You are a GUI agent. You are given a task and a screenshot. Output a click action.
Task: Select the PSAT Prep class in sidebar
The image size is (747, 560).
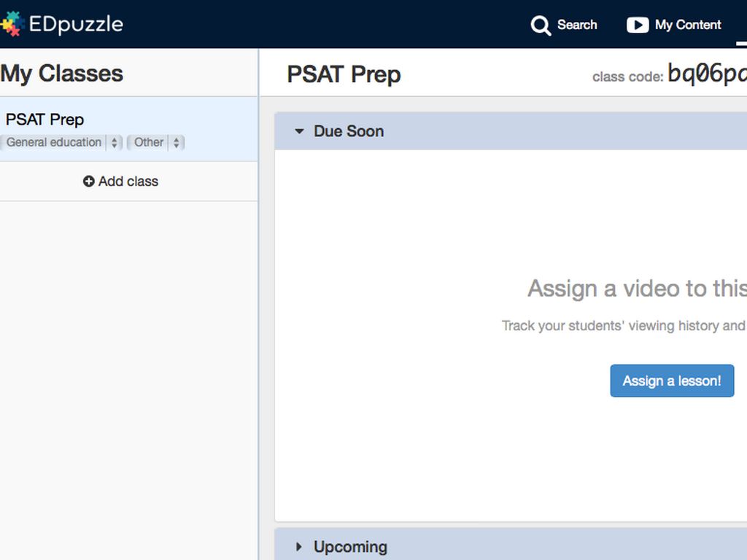pos(45,120)
